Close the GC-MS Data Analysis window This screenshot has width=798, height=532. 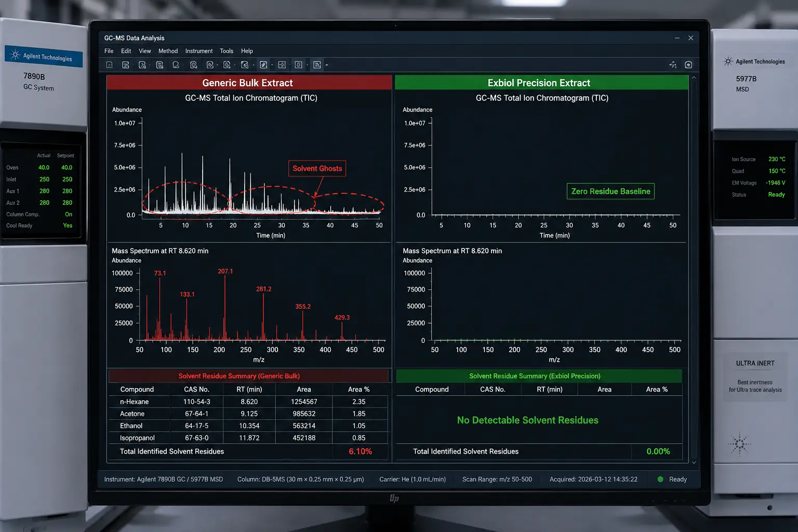[x=691, y=38]
